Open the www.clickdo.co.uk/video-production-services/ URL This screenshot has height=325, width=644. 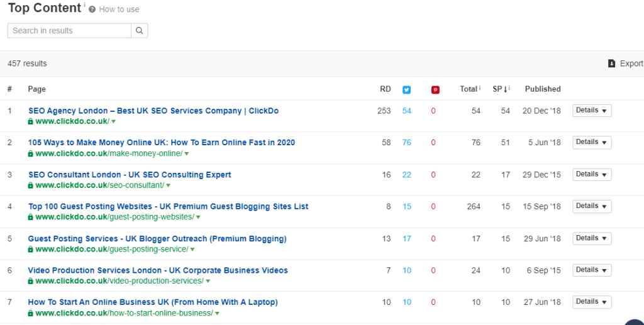click(119, 281)
